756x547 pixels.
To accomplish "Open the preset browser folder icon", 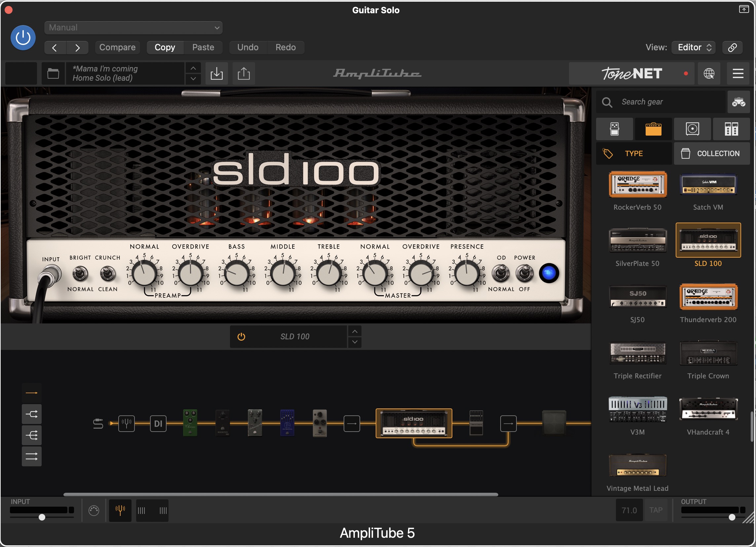I will (x=53, y=73).
